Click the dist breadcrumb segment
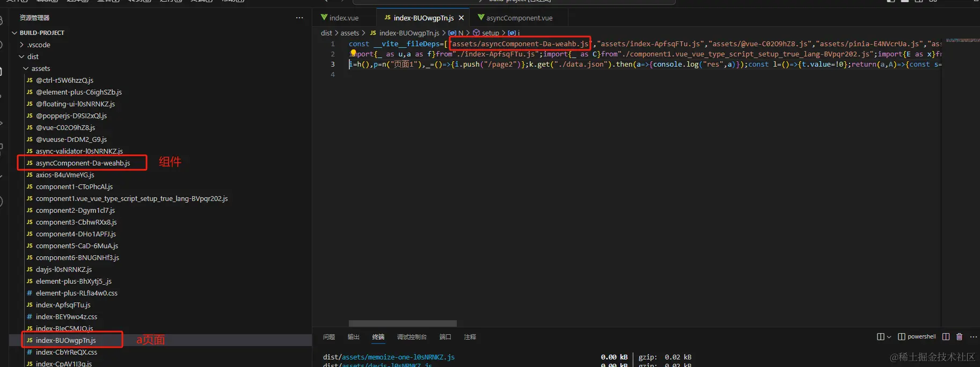This screenshot has width=980, height=367. [326, 33]
